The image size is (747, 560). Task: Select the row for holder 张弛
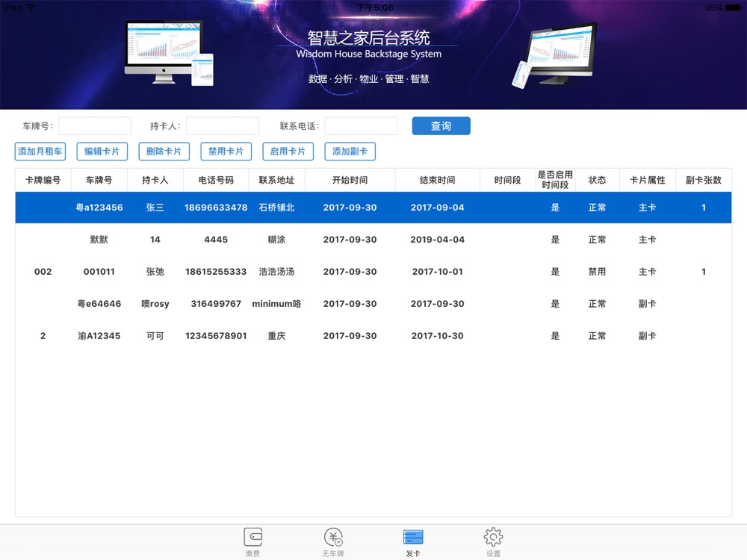click(x=155, y=272)
